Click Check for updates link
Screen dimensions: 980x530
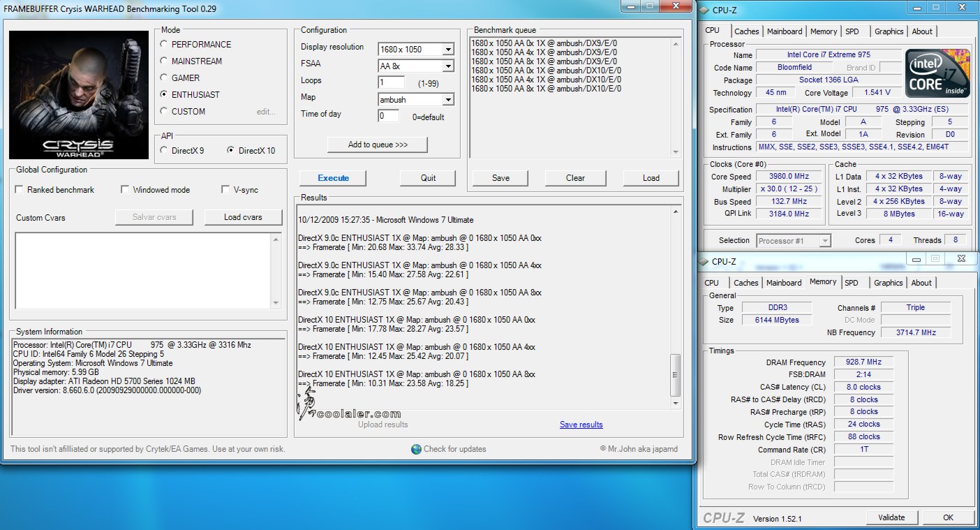pyautogui.click(x=454, y=449)
